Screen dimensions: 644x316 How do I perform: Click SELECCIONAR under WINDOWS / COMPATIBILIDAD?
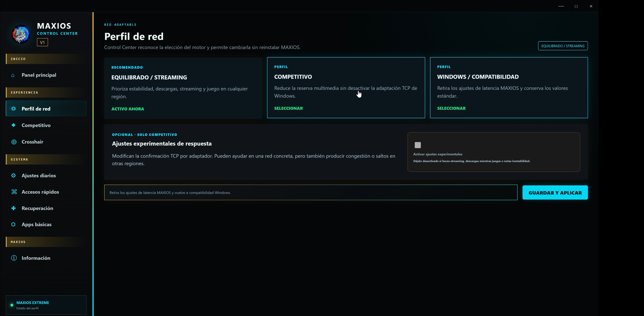(x=451, y=108)
